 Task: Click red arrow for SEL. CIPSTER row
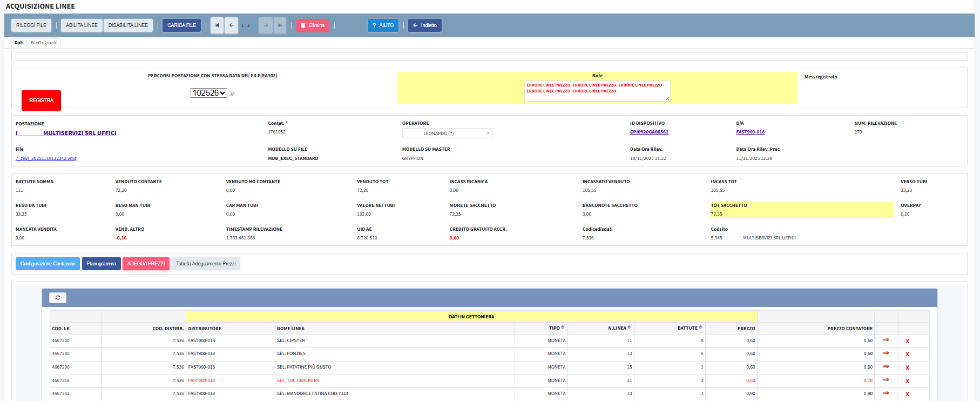point(886,340)
